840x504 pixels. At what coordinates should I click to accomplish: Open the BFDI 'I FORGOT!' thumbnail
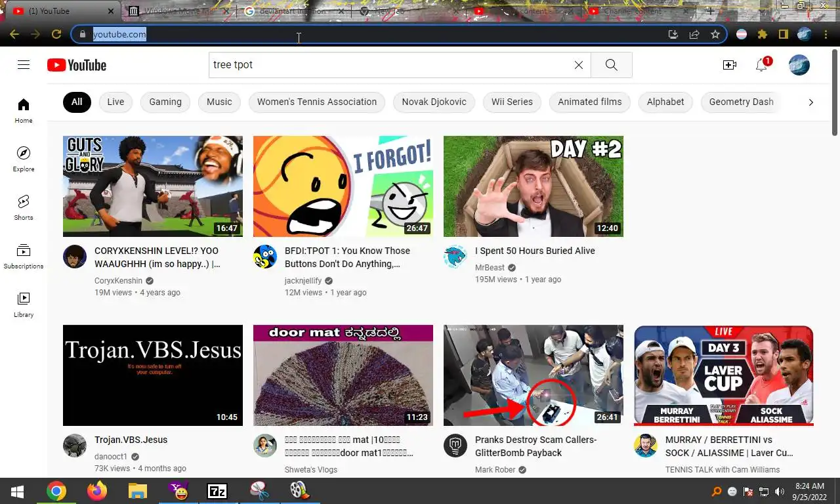coord(343,186)
